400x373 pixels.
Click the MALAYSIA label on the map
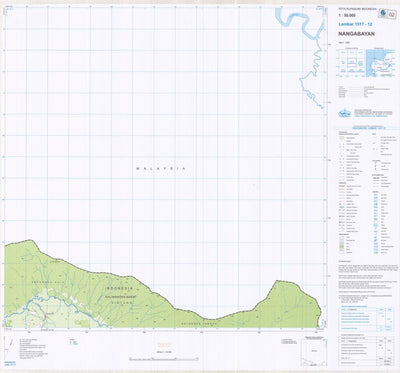tap(161, 169)
